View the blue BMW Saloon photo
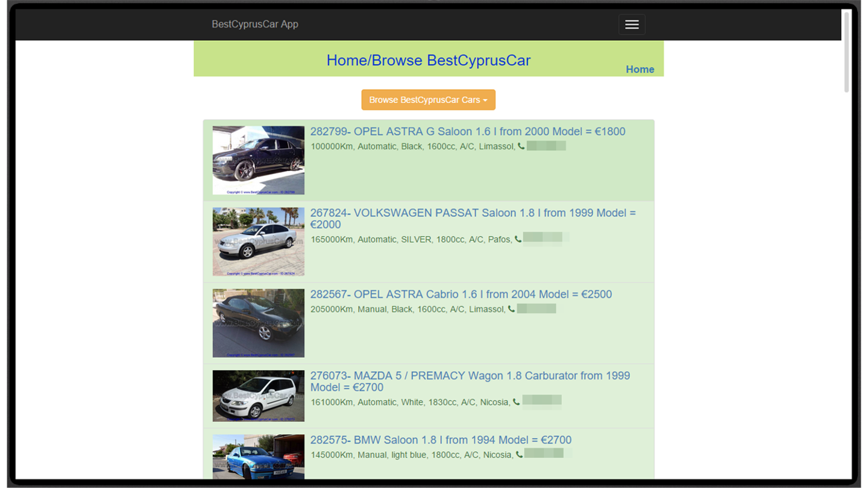This screenshot has height=488, width=868. coord(259,457)
